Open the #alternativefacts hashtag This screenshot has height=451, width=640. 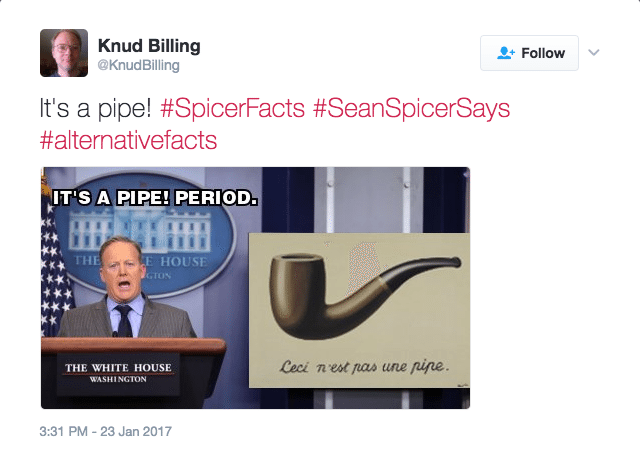tap(128, 139)
